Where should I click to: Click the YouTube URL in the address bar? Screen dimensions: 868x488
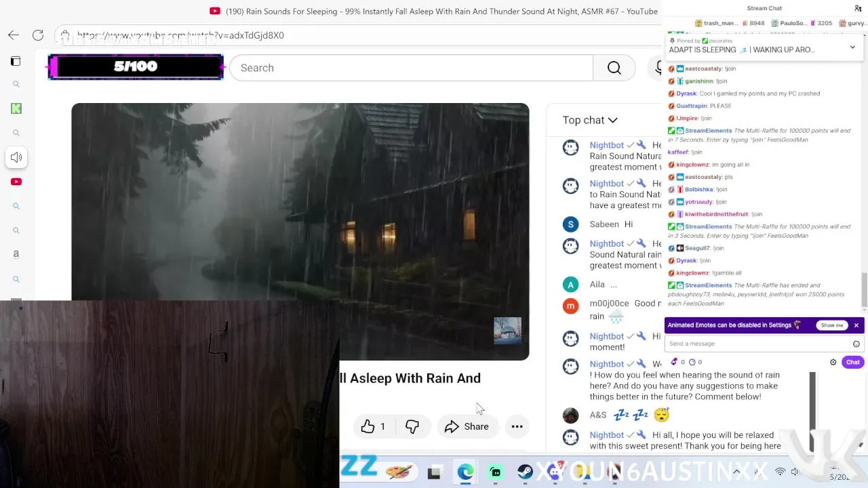[180, 35]
